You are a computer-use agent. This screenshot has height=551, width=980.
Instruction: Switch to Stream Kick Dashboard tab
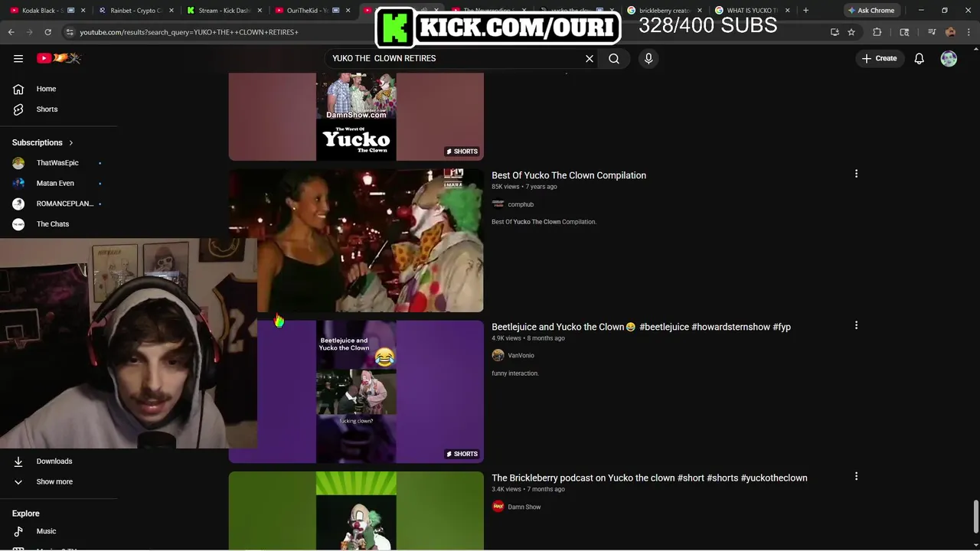pyautogui.click(x=224, y=11)
